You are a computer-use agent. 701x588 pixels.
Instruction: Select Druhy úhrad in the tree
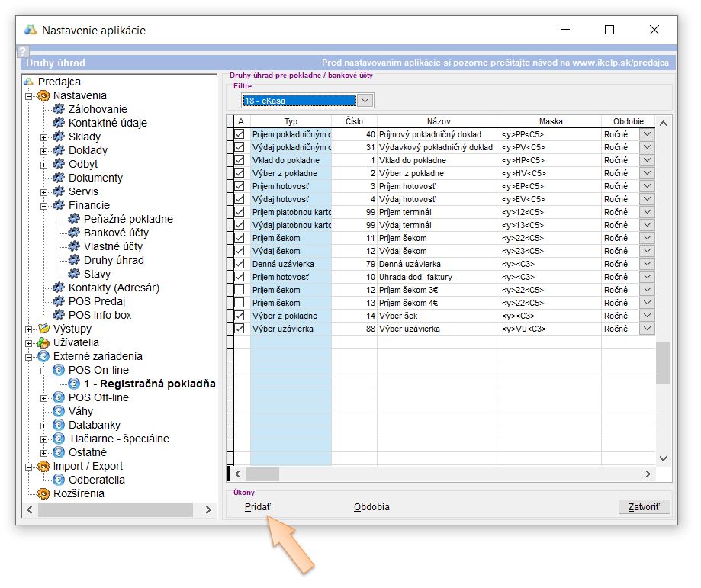114,260
